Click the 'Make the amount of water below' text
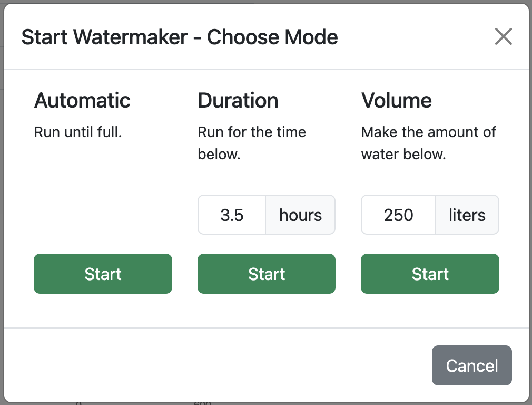532x405 pixels. click(x=428, y=143)
